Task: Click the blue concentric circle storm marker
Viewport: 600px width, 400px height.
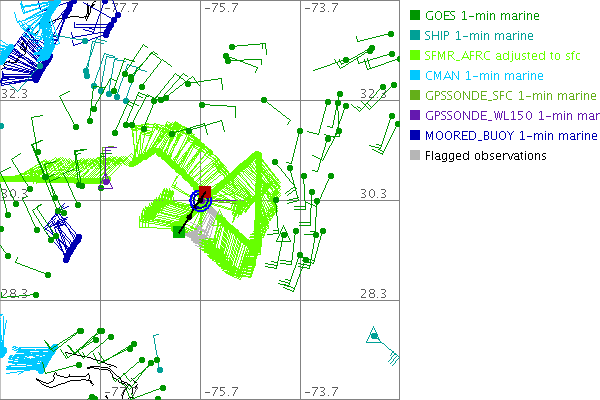Action: pos(200,201)
